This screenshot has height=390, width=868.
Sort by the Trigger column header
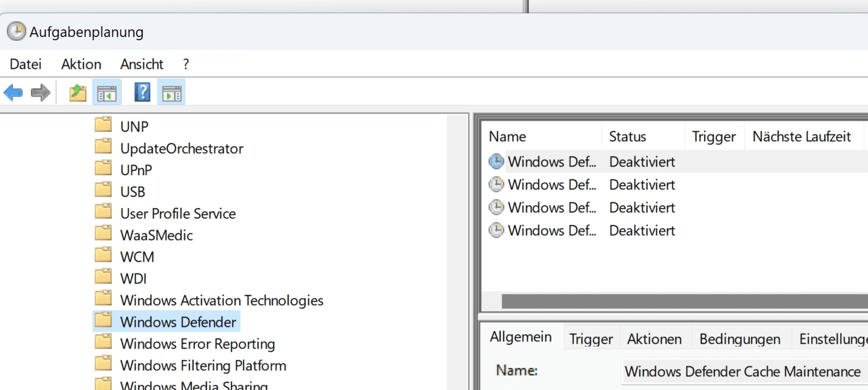pyautogui.click(x=714, y=136)
